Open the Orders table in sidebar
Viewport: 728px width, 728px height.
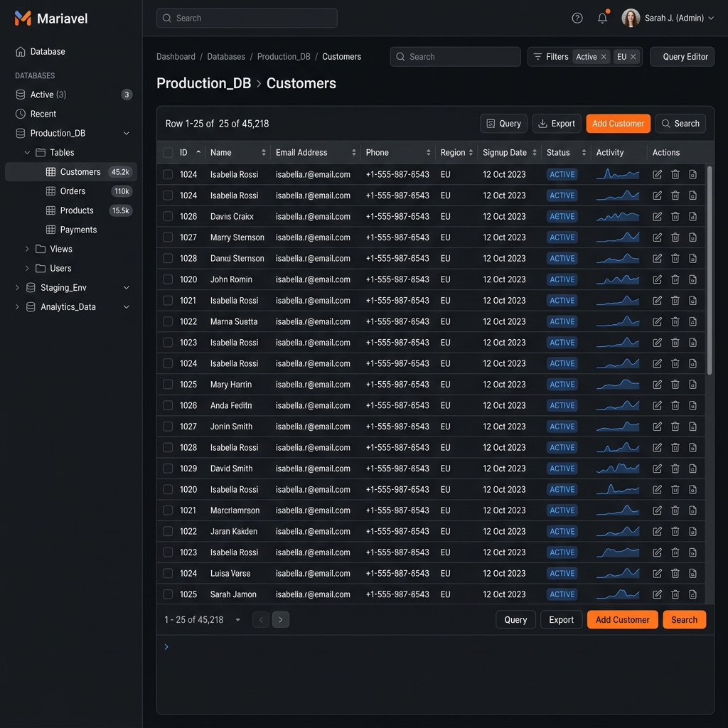point(73,191)
